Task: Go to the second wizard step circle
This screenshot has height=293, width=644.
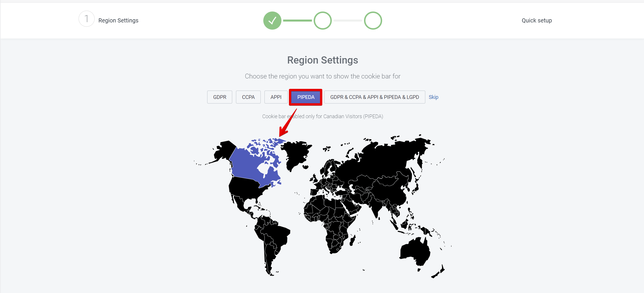Action: pyautogui.click(x=323, y=20)
